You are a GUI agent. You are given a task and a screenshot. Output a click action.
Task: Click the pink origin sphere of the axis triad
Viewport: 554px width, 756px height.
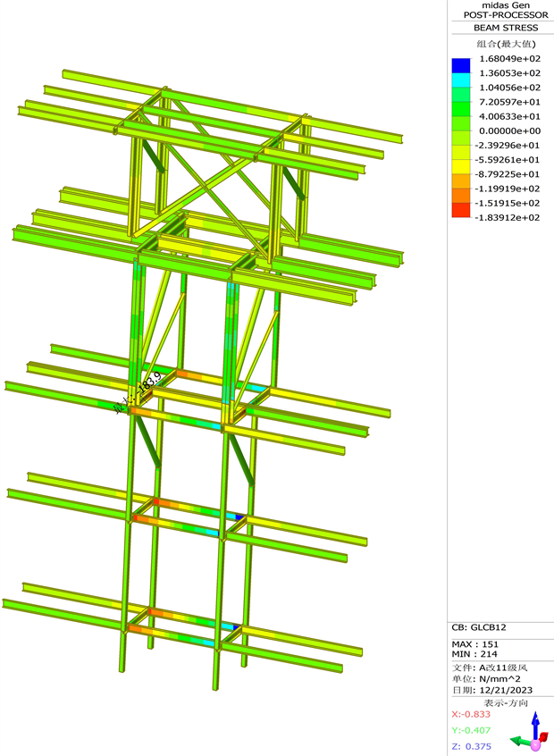tap(536, 744)
